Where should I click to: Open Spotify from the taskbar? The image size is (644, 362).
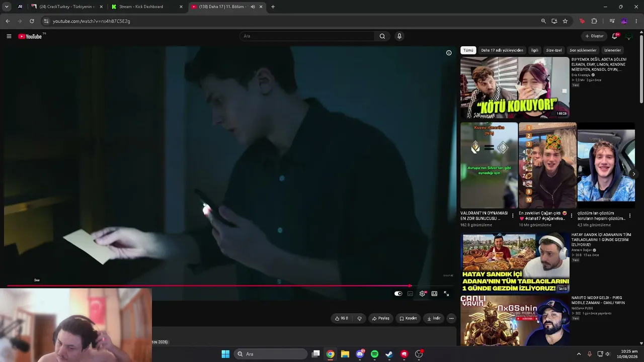374,354
